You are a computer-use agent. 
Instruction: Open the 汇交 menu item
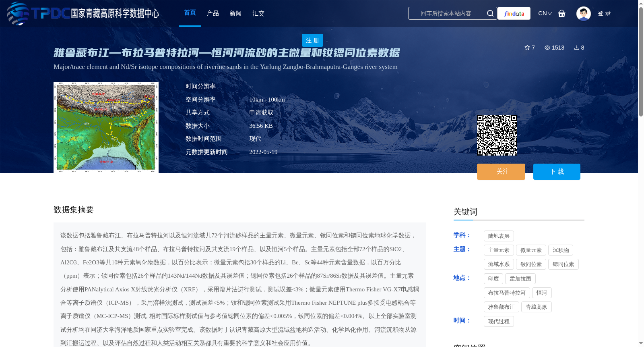click(258, 13)
